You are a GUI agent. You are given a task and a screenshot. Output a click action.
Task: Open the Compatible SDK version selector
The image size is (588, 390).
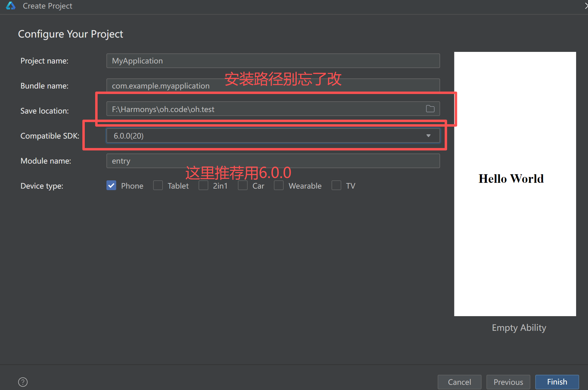click(x=273, y=135)
